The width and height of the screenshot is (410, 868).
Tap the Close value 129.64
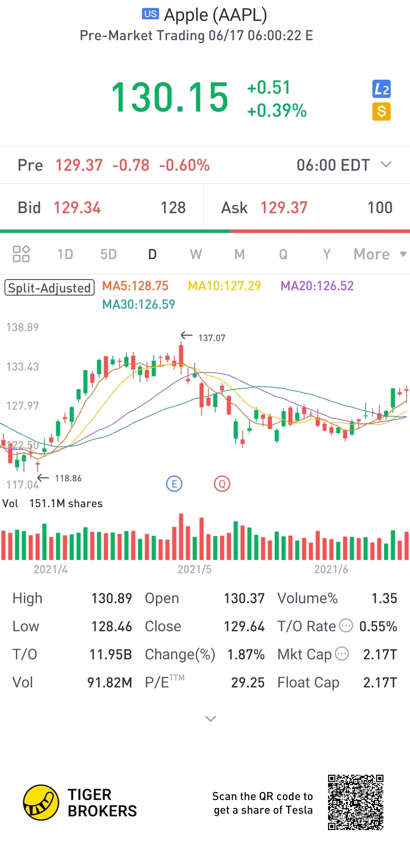(x=244, y=626)
